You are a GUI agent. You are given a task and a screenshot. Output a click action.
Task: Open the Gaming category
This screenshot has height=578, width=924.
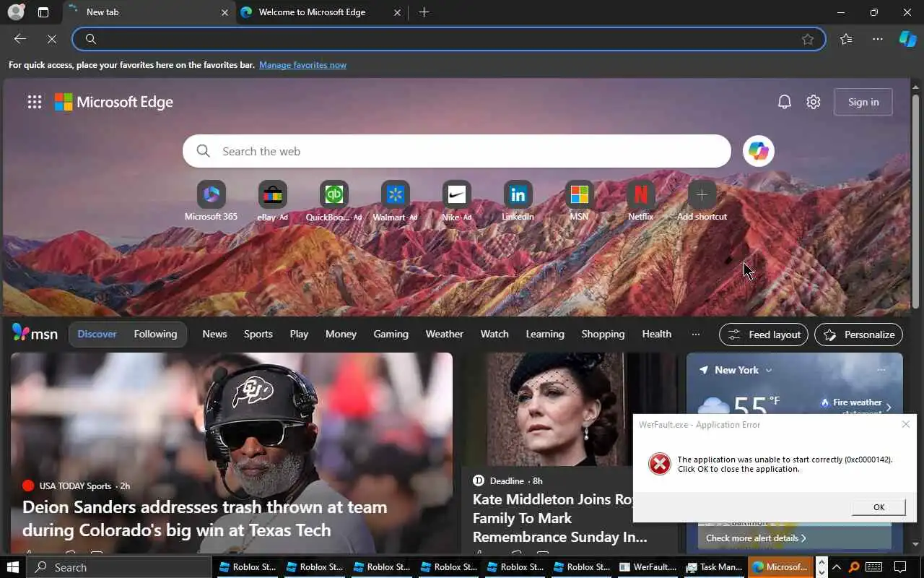coord(391,334)
